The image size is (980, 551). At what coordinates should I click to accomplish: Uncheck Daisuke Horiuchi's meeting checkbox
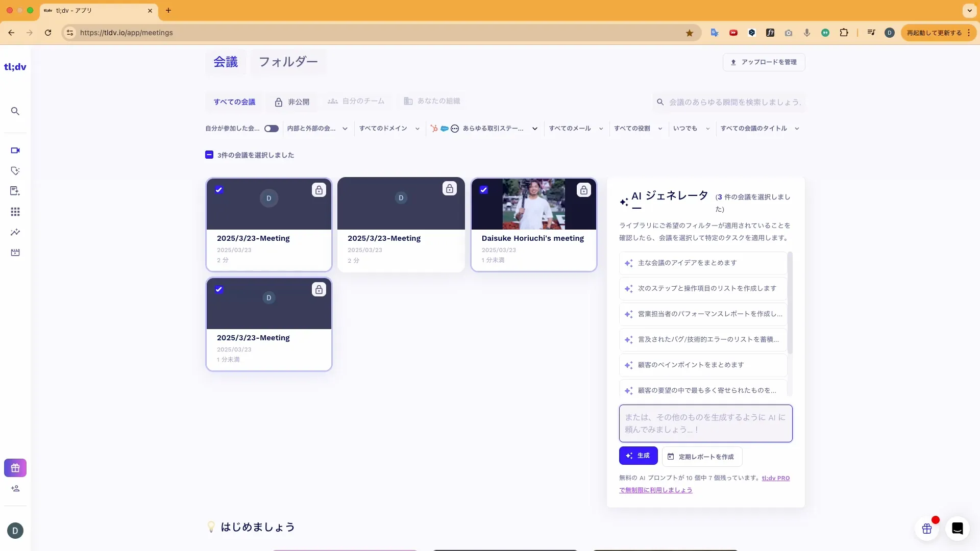coord(484,190)
